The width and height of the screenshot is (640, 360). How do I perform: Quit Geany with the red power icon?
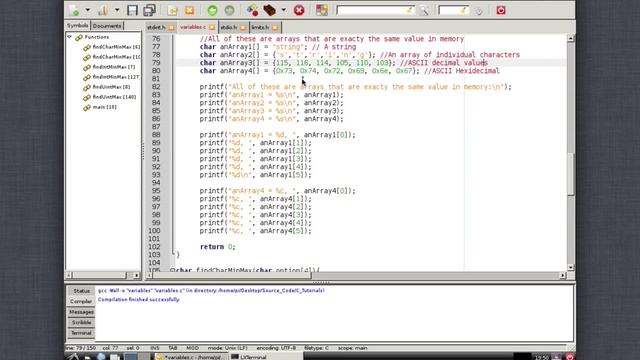[501, 10]
